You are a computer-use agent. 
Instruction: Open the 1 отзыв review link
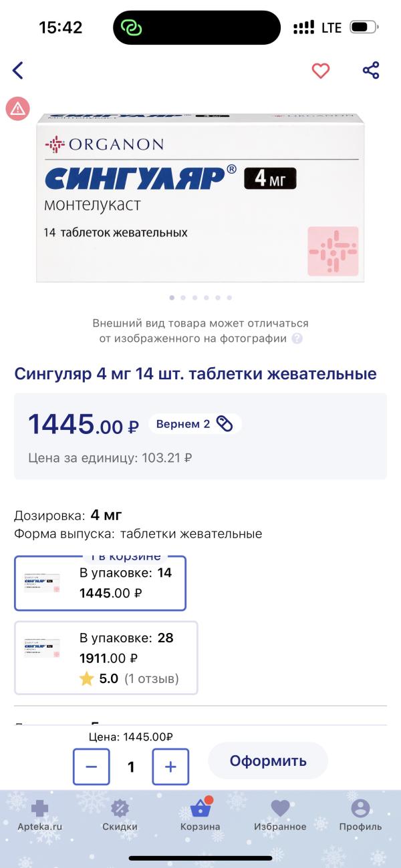152,679
